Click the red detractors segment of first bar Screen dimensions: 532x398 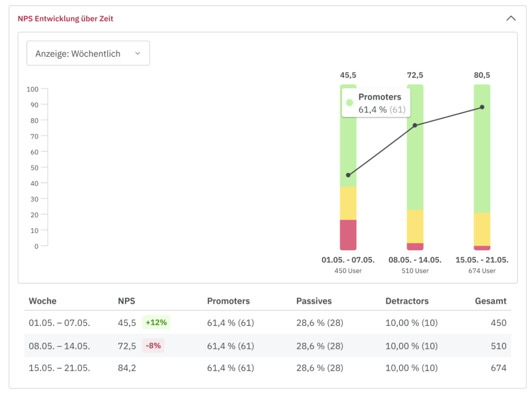(348, 235)
